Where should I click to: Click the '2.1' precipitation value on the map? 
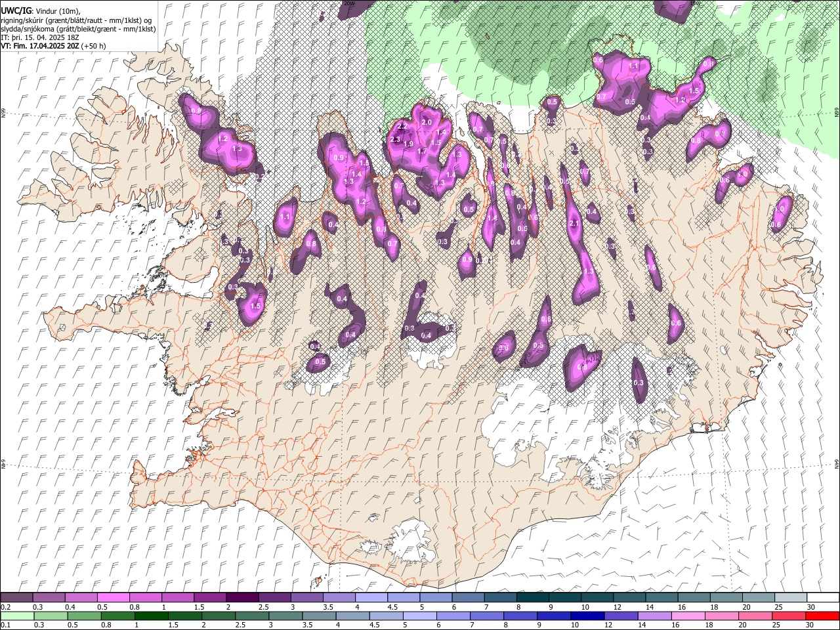tap(574, 224)
